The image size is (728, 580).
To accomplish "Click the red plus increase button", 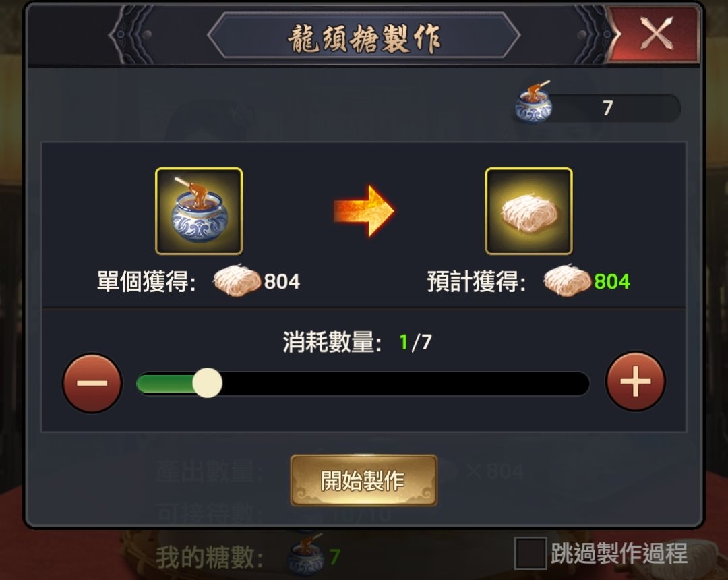I will [x=635, y=382].
